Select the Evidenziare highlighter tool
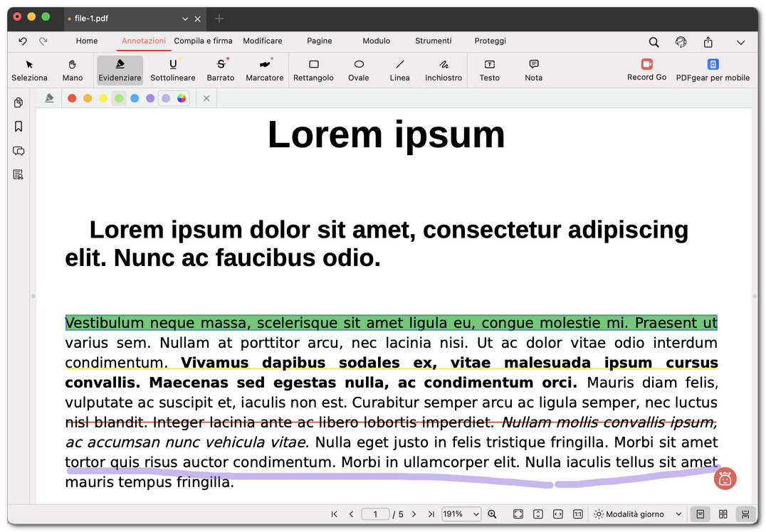Viewport: 766px width, 532px height. tap(119, 69)
